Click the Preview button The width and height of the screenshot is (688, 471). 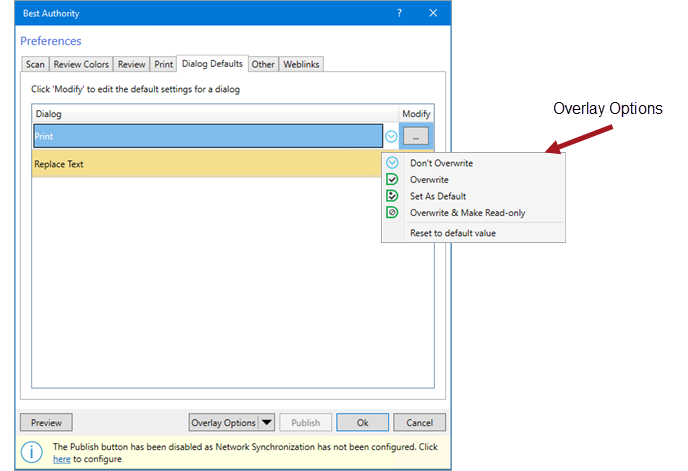coord(46,423)
